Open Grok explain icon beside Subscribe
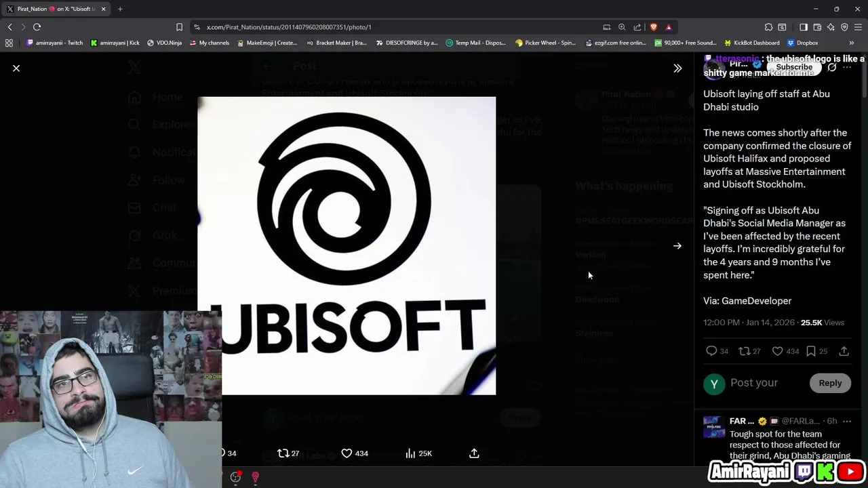Viewport: 868px width, 488px height. (832, 67)
